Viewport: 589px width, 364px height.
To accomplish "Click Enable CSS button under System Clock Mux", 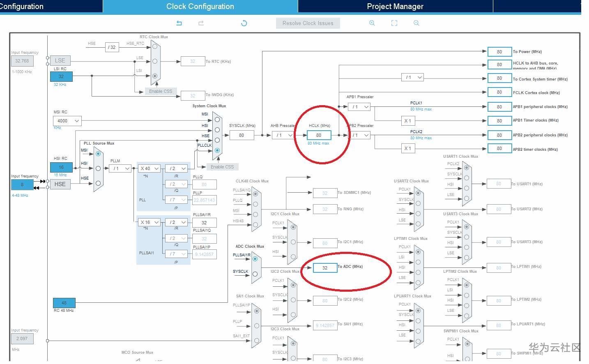I will pos(222,167).
